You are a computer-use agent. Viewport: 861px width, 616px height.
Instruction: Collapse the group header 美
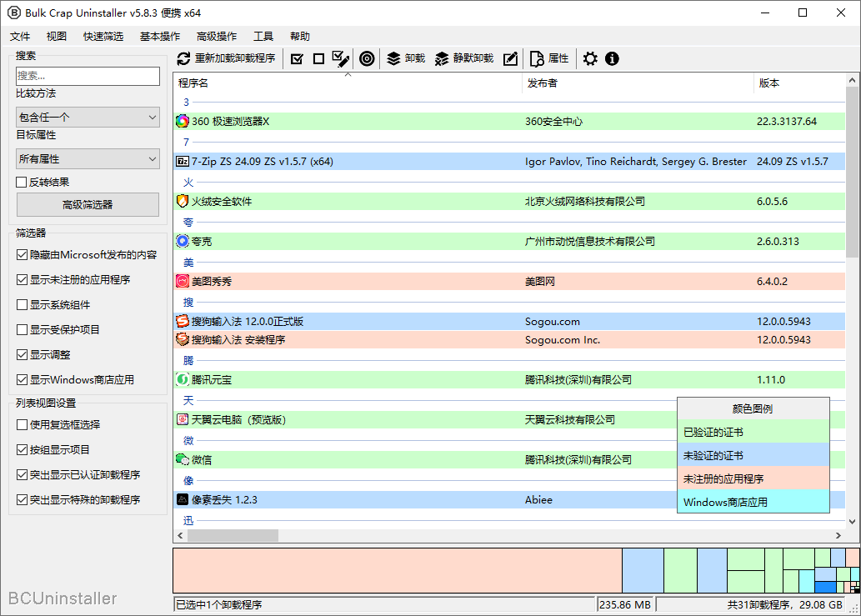click(188, 262)
